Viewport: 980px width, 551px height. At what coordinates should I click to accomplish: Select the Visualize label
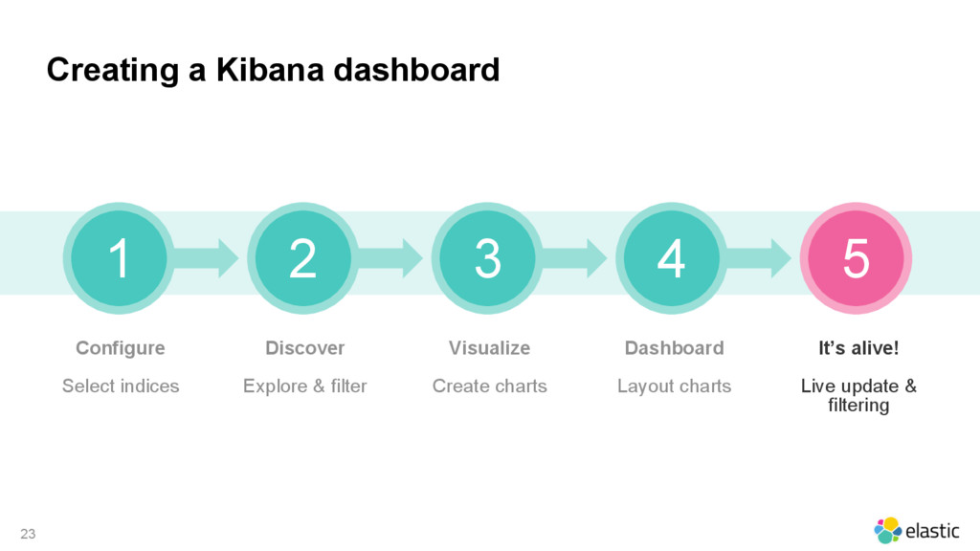pyautogui.click(x=489, y=348)
